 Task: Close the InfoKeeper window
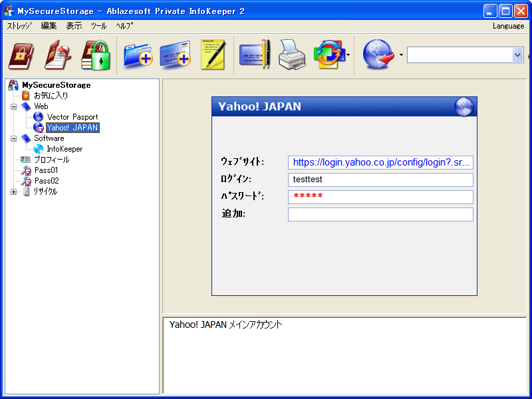point(521,11)
